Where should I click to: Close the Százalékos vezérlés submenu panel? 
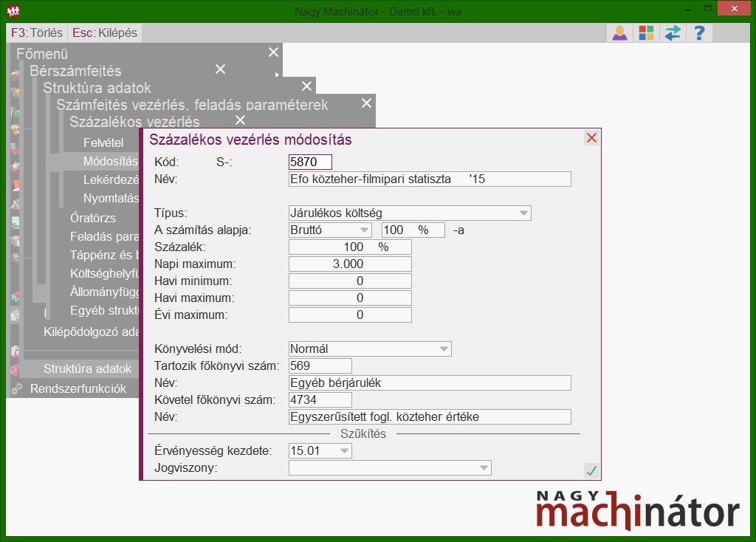pyautogui.click(x=240, y=120)
